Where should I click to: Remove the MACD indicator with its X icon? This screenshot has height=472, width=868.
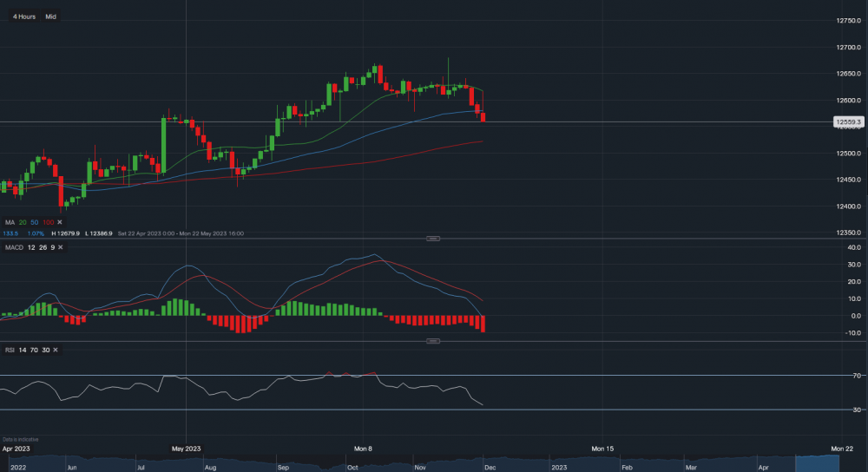coord(59,248)
